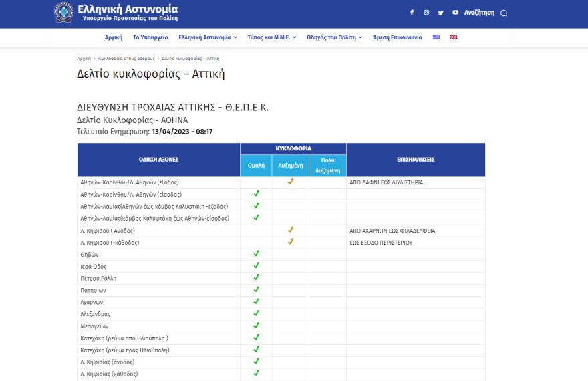Click the green checkmark in the Θηβών row
This screenshot has height=381, width=588.
pyautogui.click(x=256, y=253)
